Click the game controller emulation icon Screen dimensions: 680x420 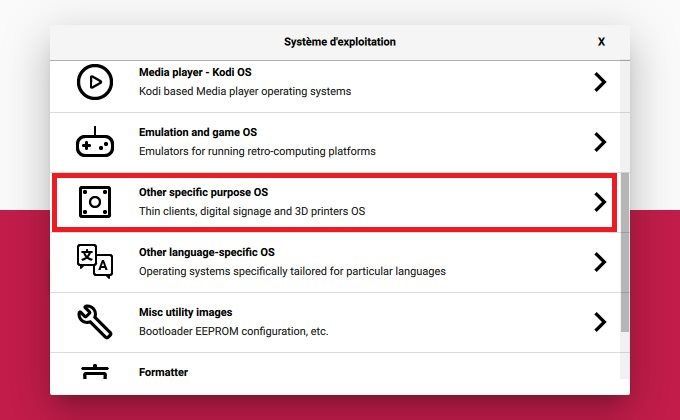click(x=95, y=142)
